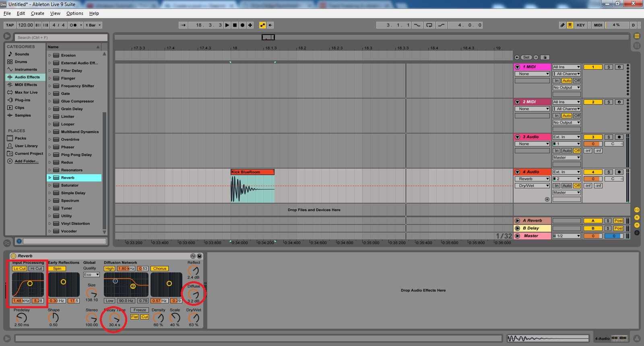Expand the Vocoder folder
This screenshot has width=644, height=346.
tap(50, 231)
